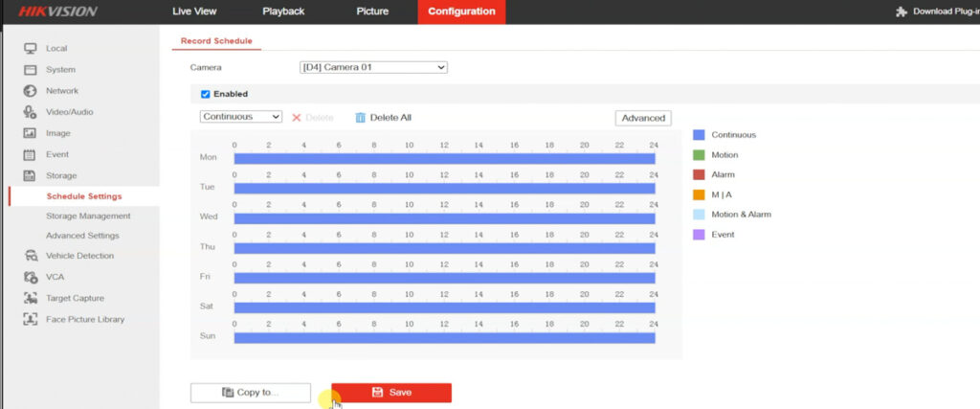Open the Face Picture Library icon
This screenshot has width=980, height=409.
pyautogui.click(x=30, y=319)
